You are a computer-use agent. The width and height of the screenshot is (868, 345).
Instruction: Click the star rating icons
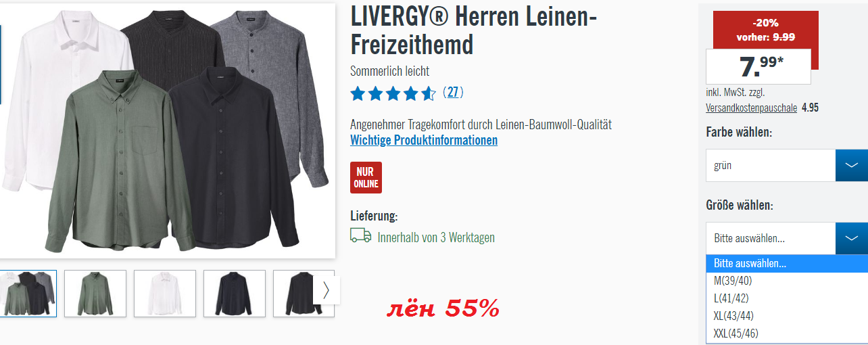(x=393, y=93)
